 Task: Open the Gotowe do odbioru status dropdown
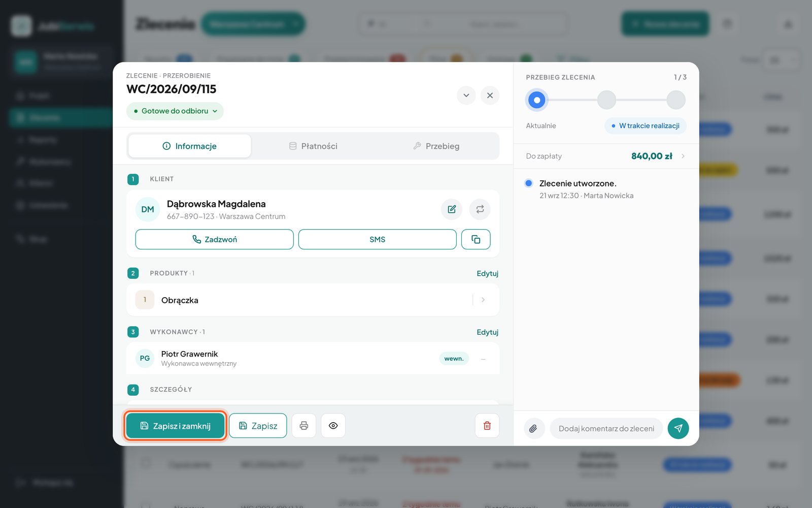(175, 111)
